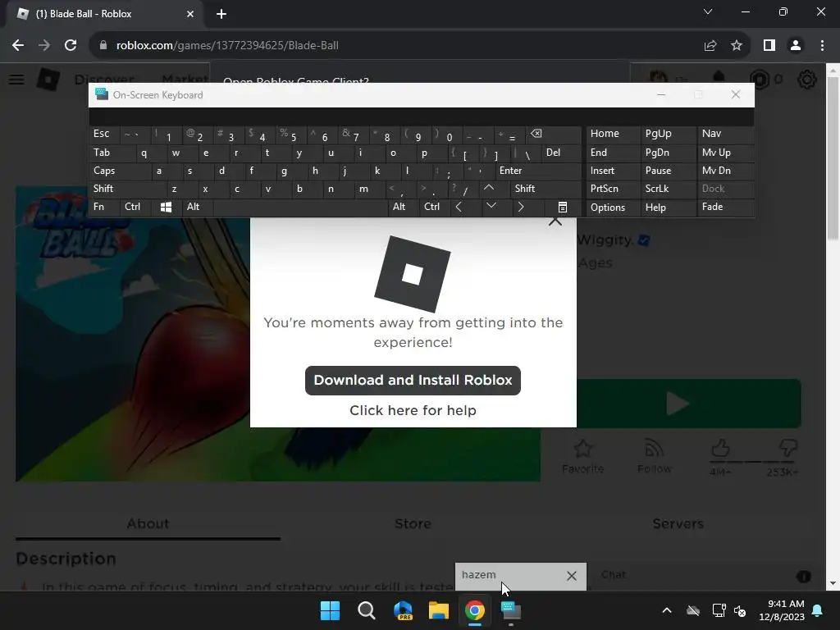
Task: Toggle the Caps key
Action: pos(119,171)
